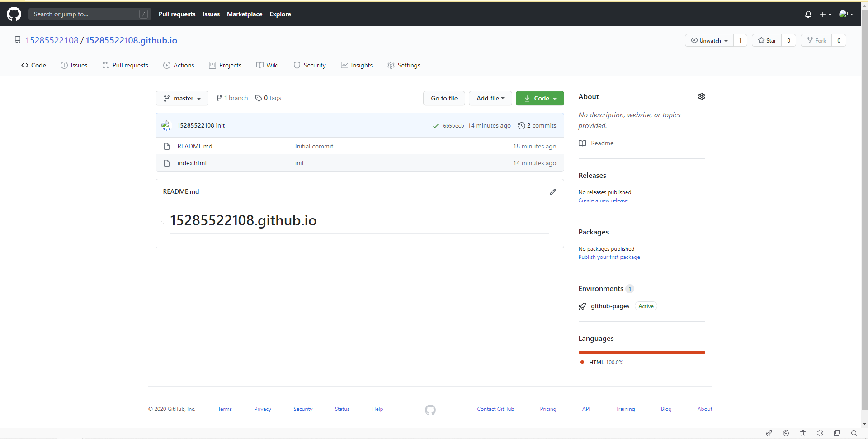Open the 15285522108 owner profile link
The image size is (868, 439).
pyautogui.click(x=52, y=40)
